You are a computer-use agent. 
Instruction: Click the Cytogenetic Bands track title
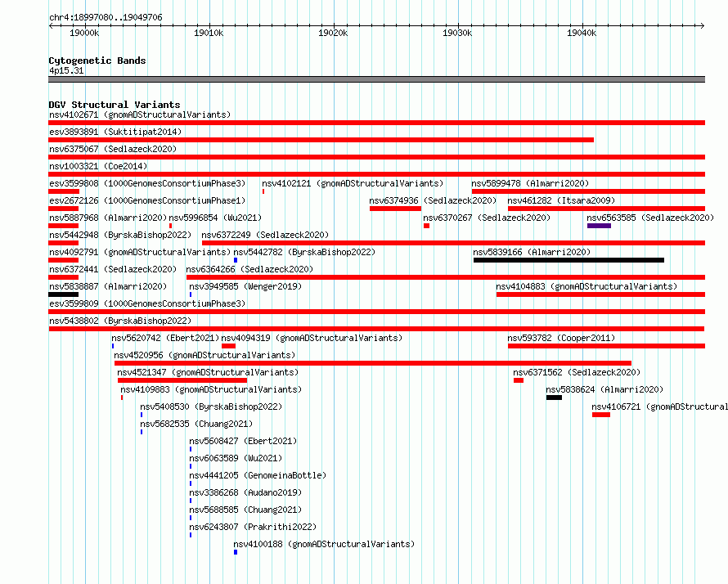tap(97, 61)
